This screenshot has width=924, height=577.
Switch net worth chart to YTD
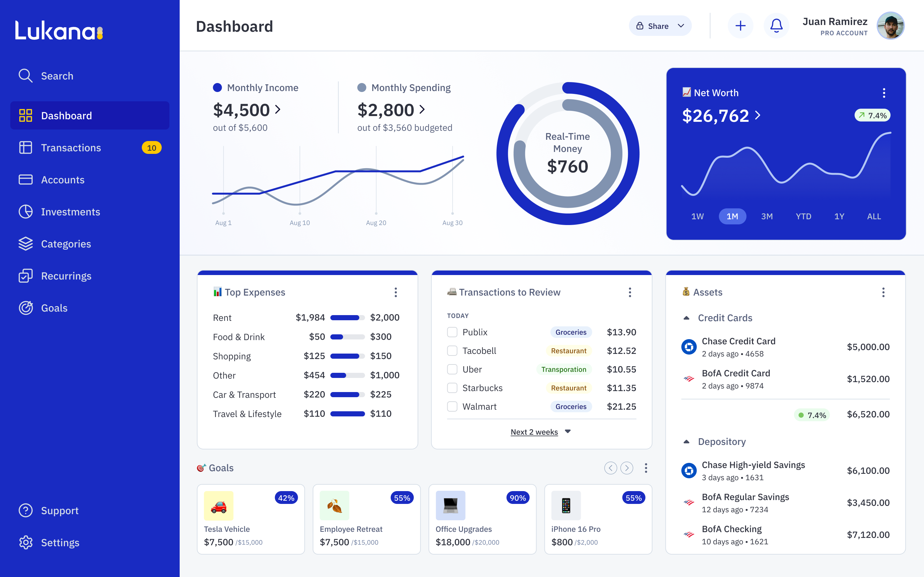tap(803, 216)
